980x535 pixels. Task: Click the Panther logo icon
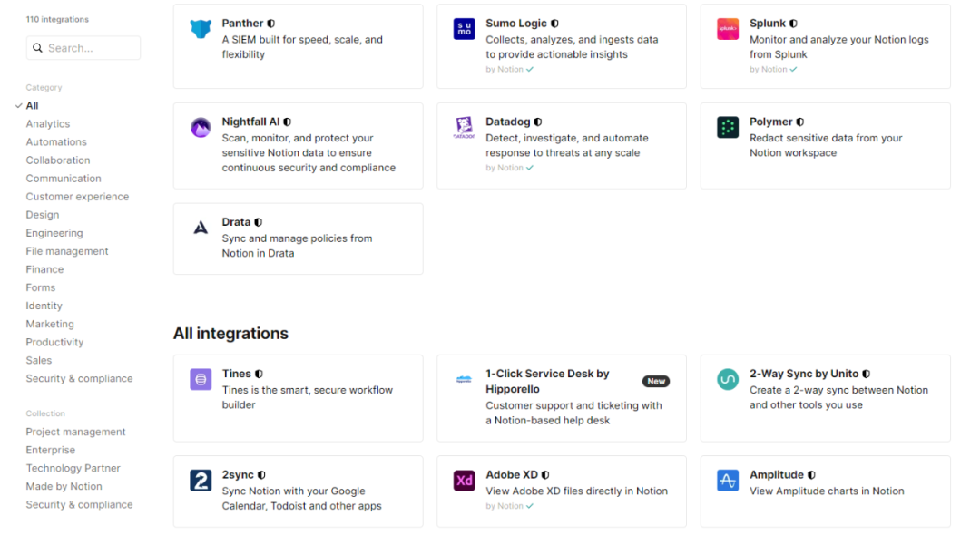point(201,29)
